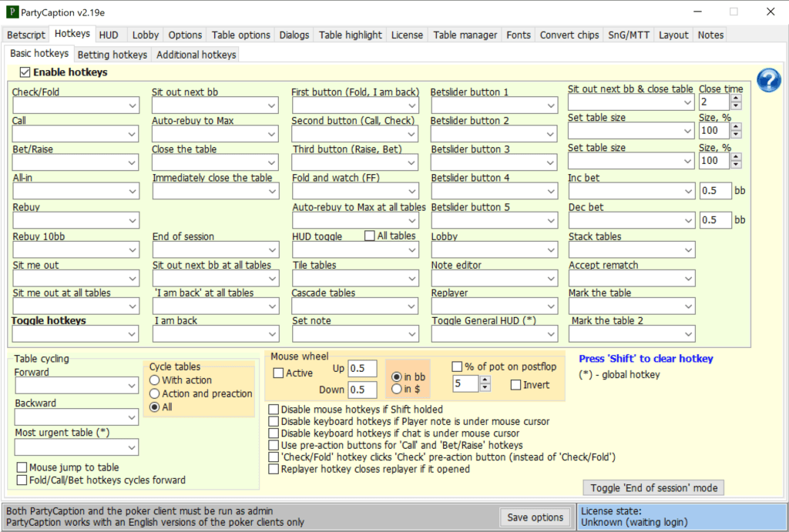789x532 pixels.
Task: Expand the Inc bet hotkey dropdown
Action: coord(632,192)
